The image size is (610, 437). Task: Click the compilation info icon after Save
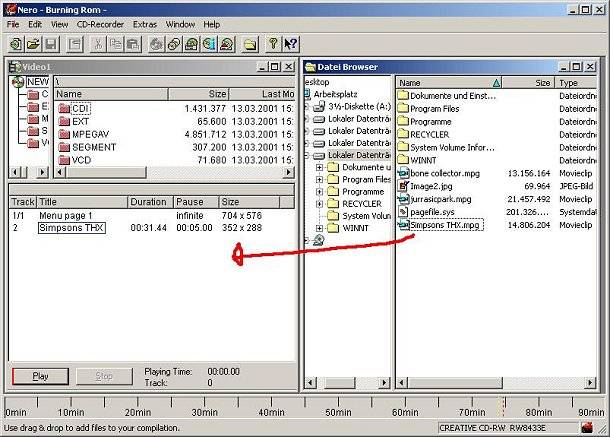pos(74,44)
